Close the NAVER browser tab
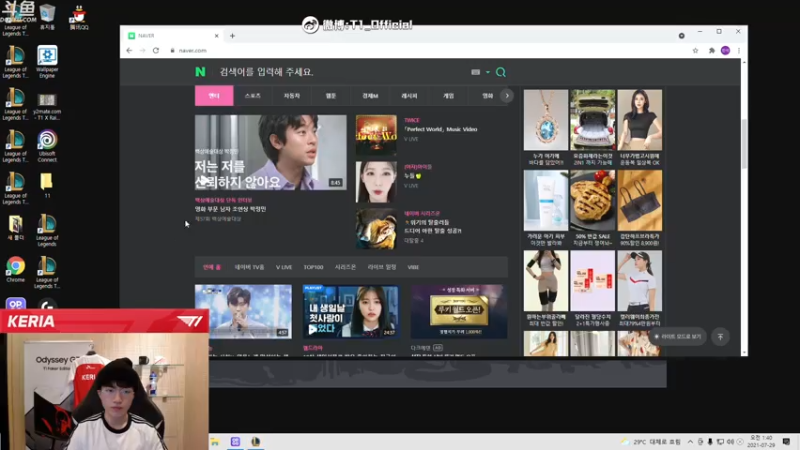 [x=216, y=36]
